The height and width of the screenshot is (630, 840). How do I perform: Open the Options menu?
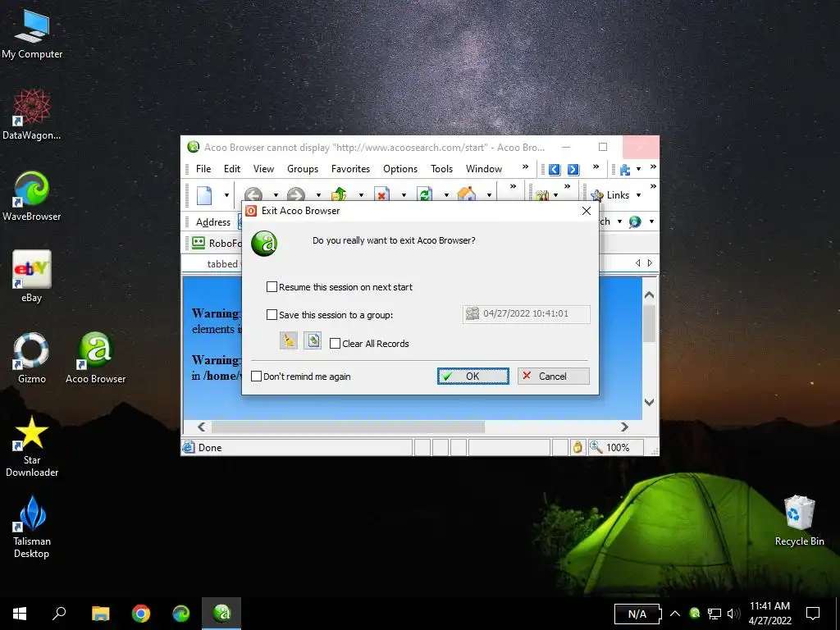[x=400, y=169]
